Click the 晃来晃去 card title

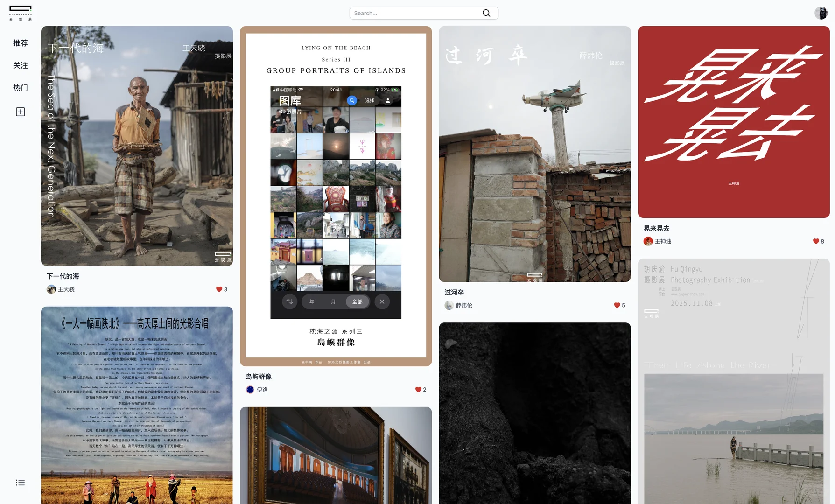tap(657, 228)
